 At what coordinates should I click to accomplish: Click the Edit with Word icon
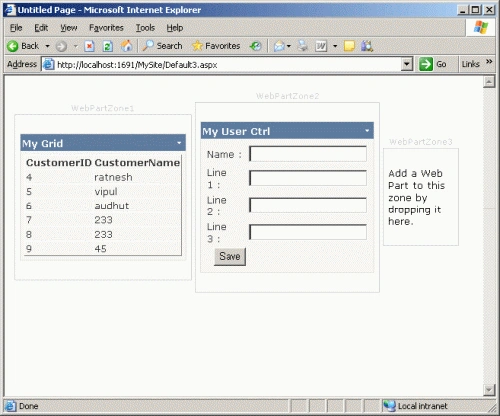321,46
